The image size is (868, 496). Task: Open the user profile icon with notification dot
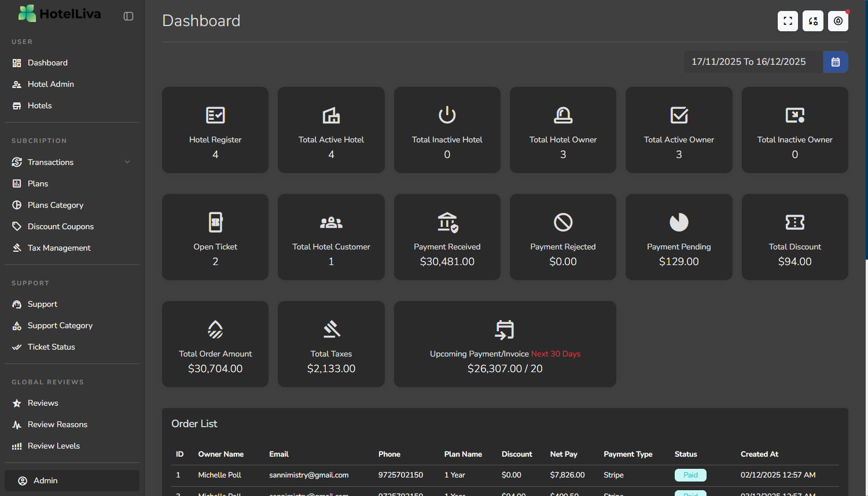[x=838, y=21]
